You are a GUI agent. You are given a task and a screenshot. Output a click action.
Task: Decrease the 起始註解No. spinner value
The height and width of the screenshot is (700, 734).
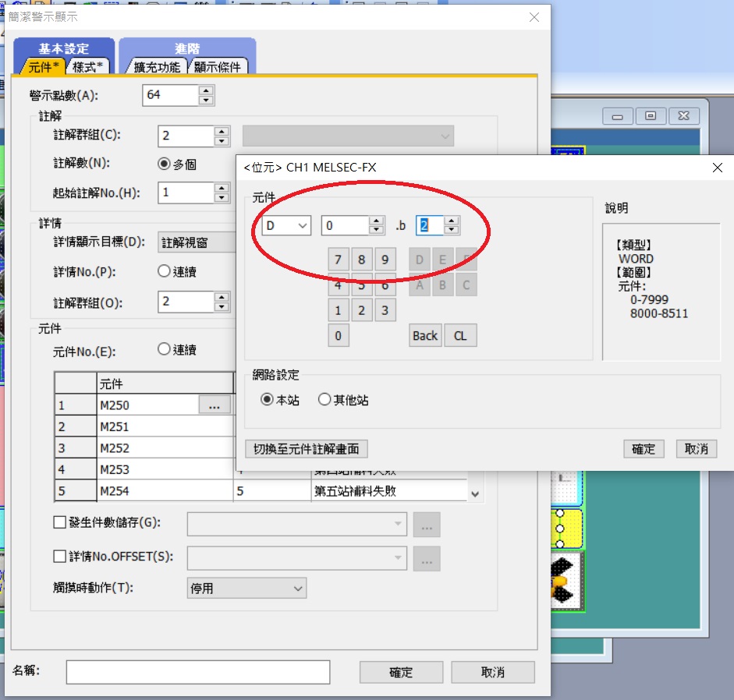pyautogui.click(x=222, y=197)
